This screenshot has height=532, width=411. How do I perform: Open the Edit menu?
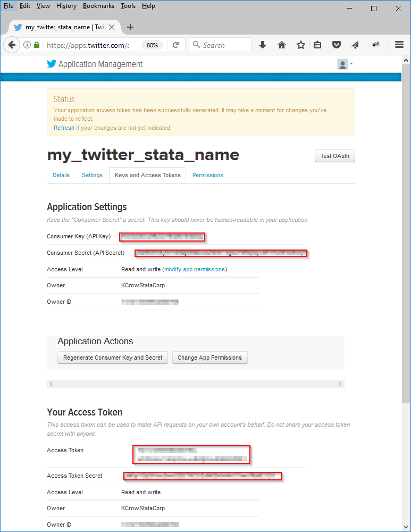pos(25,6)
